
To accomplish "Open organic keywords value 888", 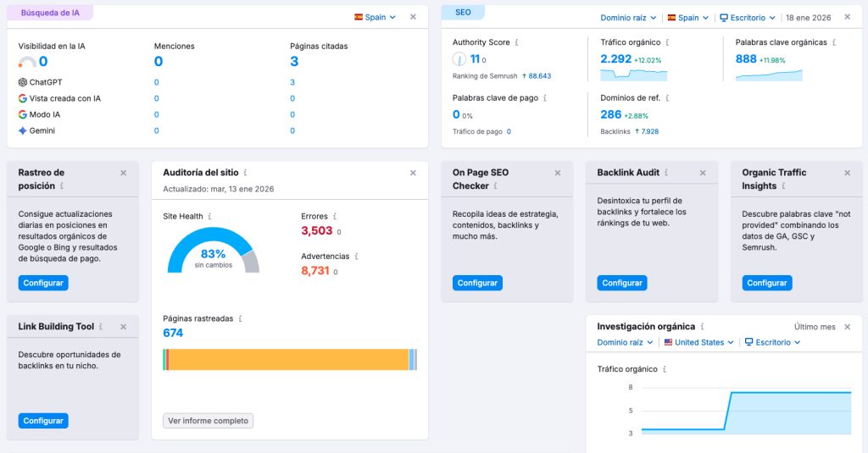I will (x=746, y=58).
